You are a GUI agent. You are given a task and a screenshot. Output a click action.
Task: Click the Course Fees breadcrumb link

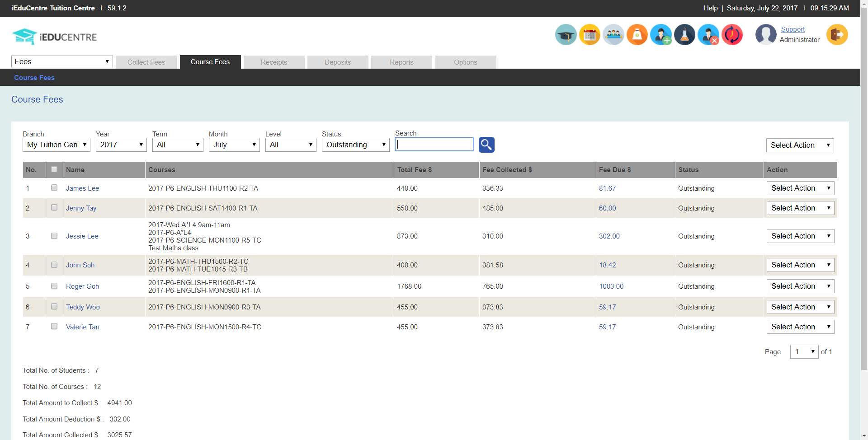point(34,78)
